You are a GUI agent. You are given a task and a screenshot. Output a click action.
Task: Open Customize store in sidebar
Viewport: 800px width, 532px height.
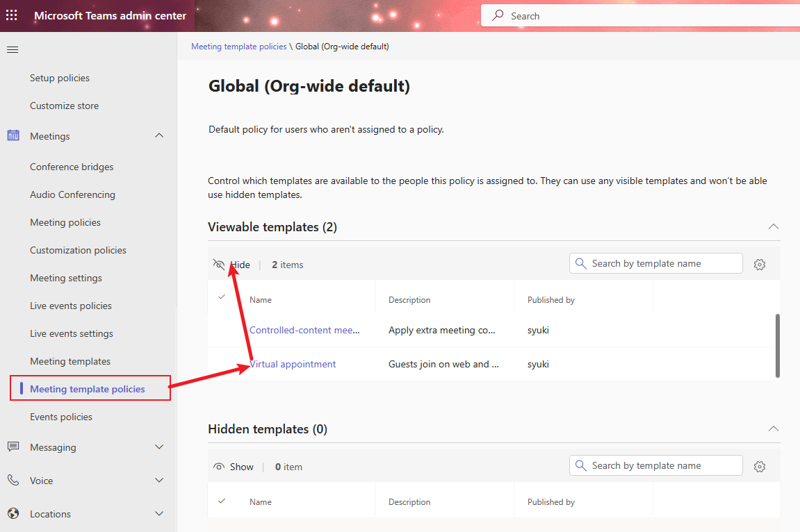(64, 106)
